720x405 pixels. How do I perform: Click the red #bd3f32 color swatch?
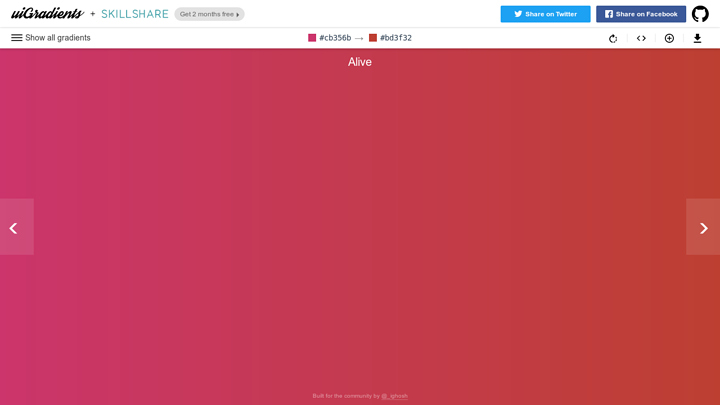tap(373, 38)
